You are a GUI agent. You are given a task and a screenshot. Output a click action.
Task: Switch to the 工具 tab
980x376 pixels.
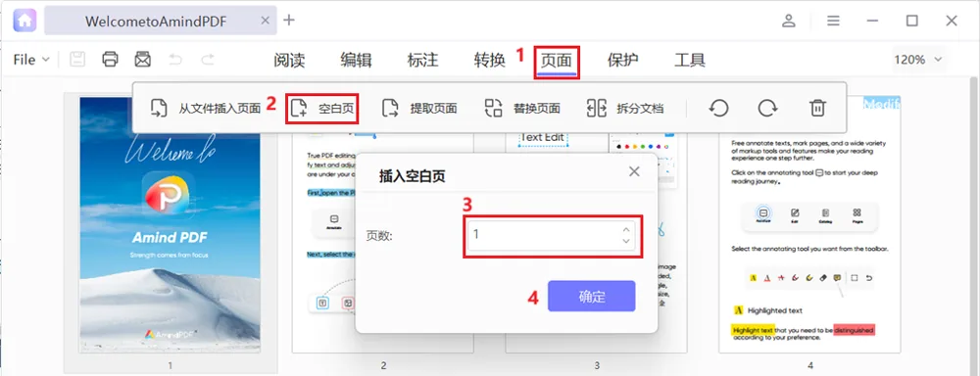tap(690, 60)
